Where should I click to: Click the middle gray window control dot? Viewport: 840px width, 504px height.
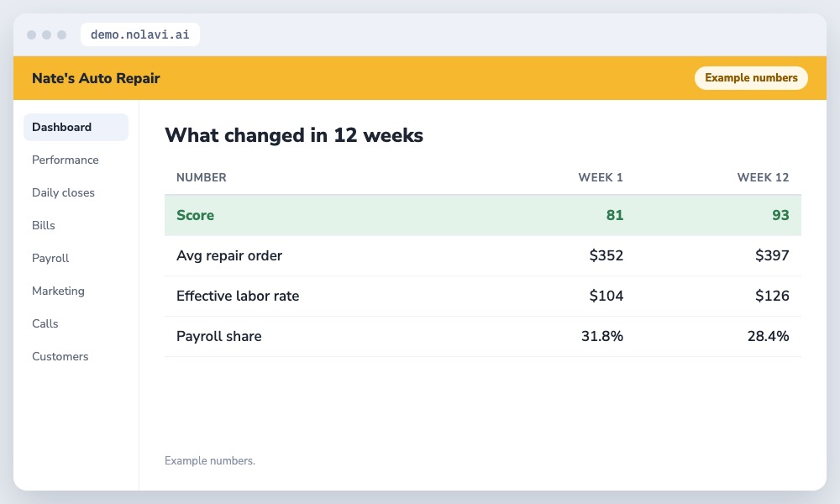click(x=46, y=34)
